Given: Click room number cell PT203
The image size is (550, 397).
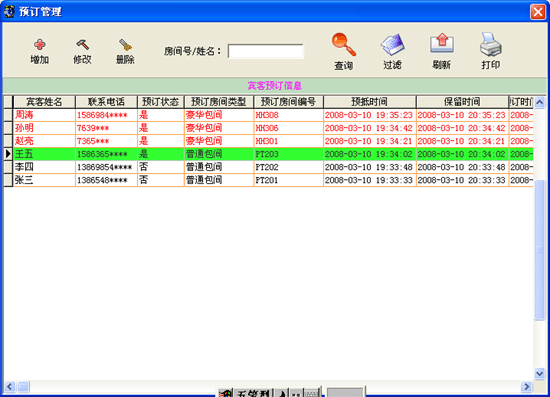Looking at the screenshot, I should [288, 154].
